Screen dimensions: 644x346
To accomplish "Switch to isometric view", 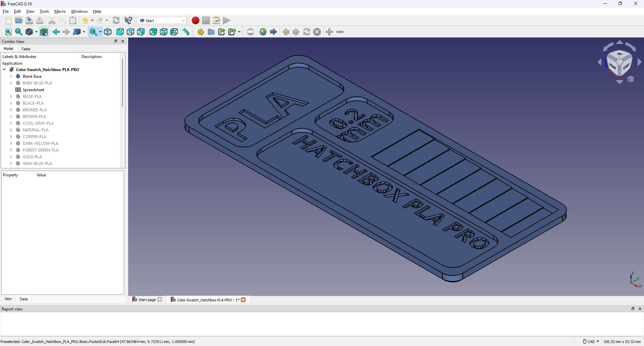I will click(x=108, y=32).
